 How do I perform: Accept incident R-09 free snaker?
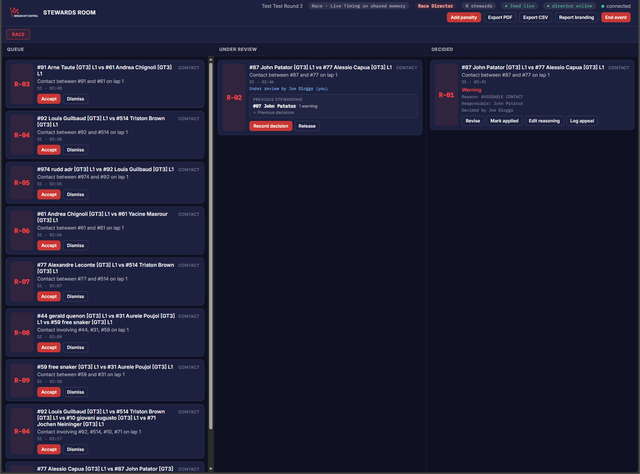point(49,392)
